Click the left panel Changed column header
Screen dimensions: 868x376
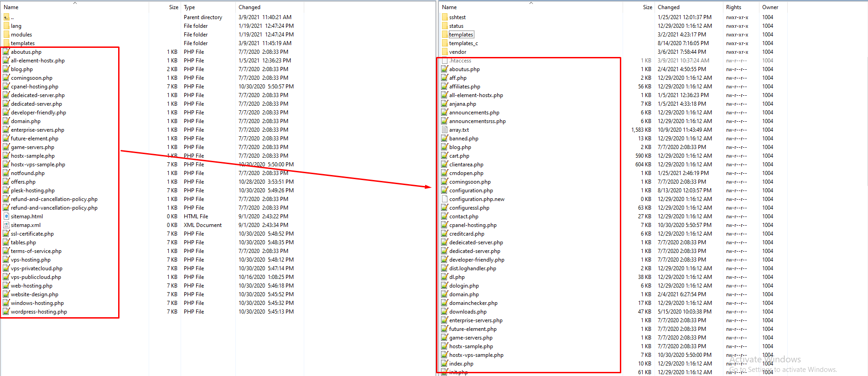click(249, 7)
